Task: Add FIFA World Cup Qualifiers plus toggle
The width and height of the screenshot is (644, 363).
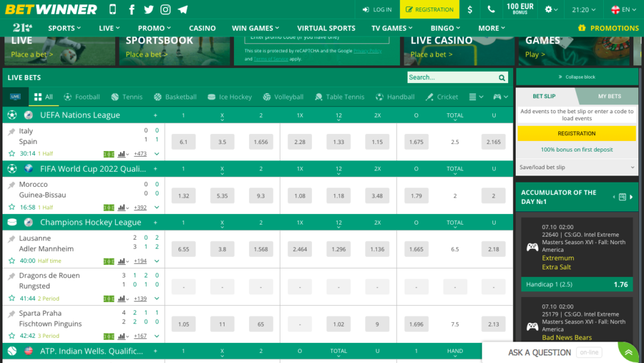Action: click(x=155, y=169)
